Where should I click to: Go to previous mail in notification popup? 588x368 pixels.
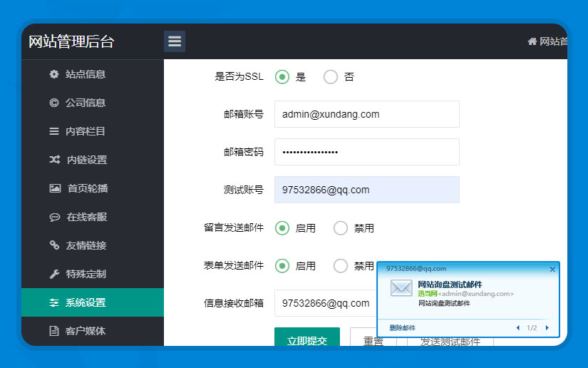tap(518, 328)
